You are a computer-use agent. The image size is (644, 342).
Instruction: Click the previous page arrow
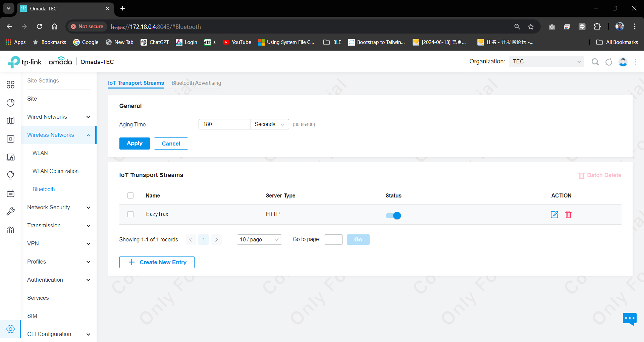(191, 239)
